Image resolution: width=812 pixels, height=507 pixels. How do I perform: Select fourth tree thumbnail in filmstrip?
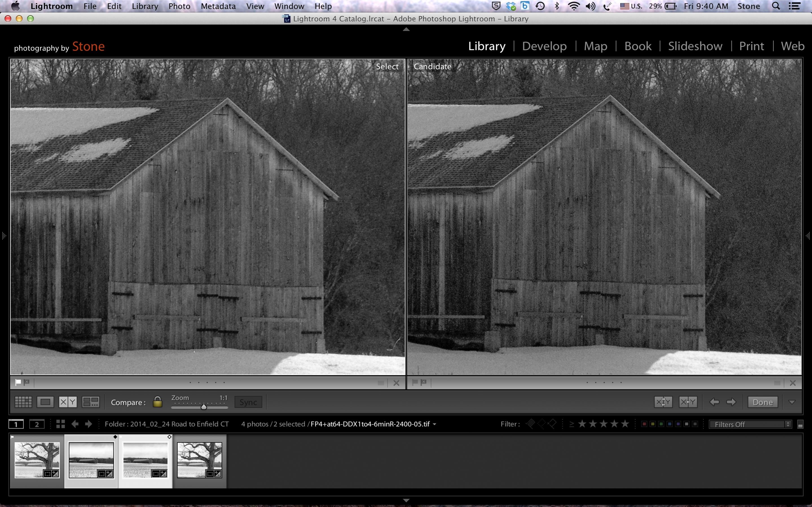[x=199, y=460]
